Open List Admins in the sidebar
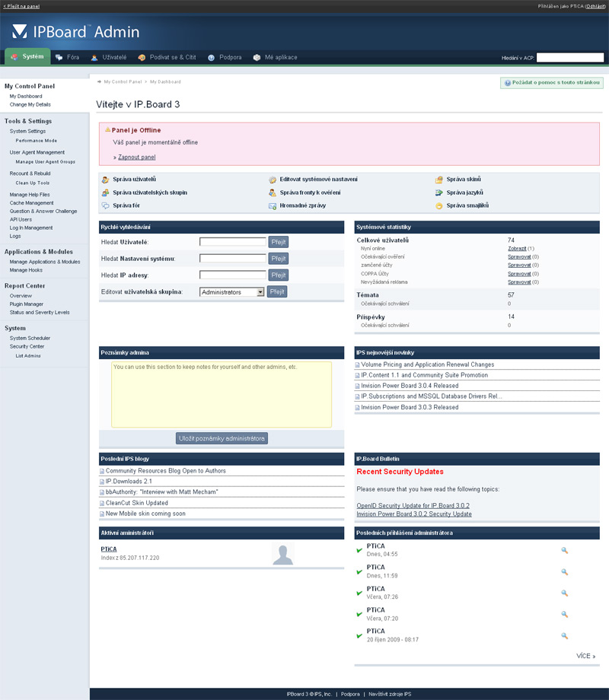 pos(28,356)
